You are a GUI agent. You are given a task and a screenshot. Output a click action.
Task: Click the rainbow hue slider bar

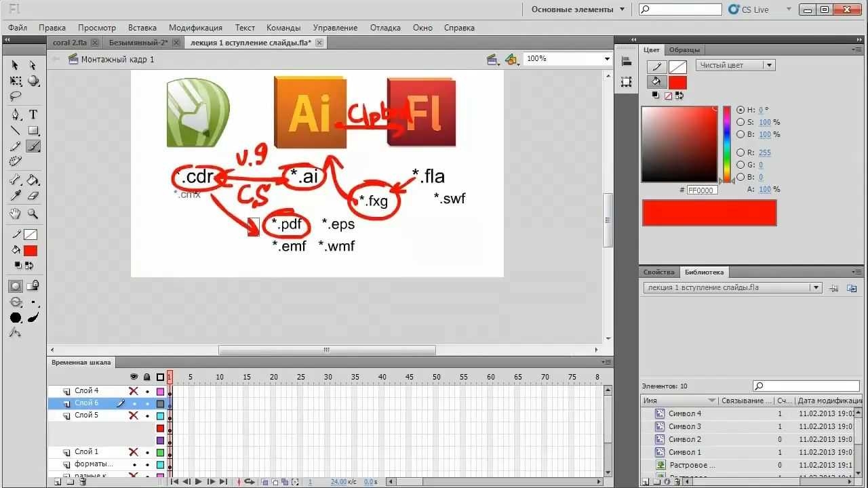pos(727,144)
